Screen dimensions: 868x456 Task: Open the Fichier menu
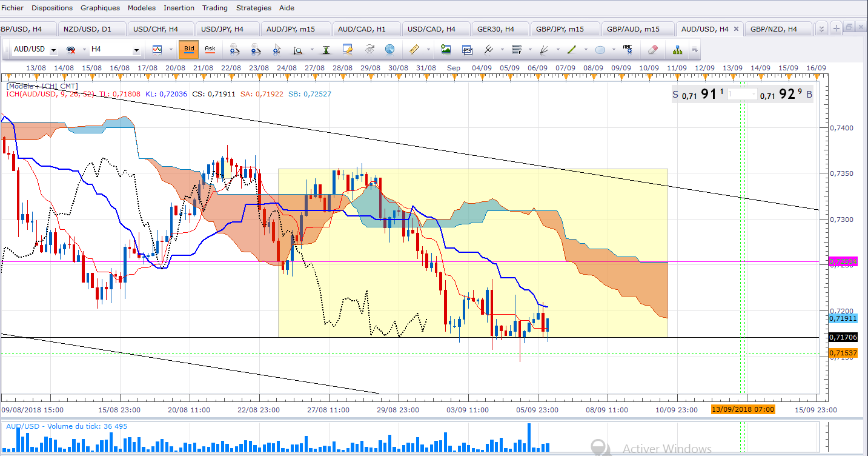(x=12, y=8)
